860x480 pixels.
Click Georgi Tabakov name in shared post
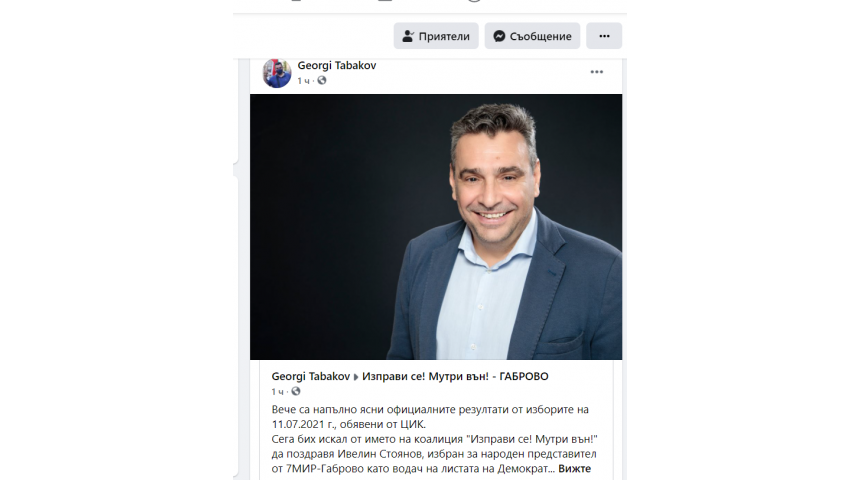(x=310, y=376)
